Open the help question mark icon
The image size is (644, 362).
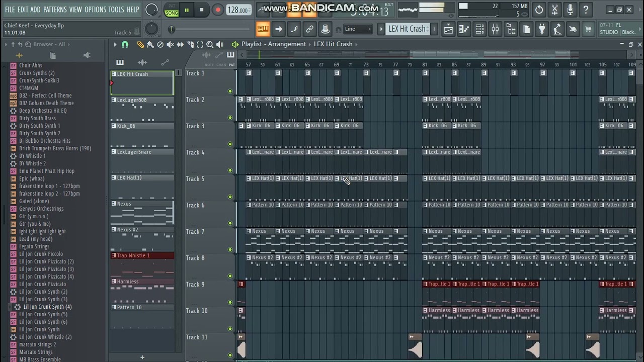[x=586, y=10]
